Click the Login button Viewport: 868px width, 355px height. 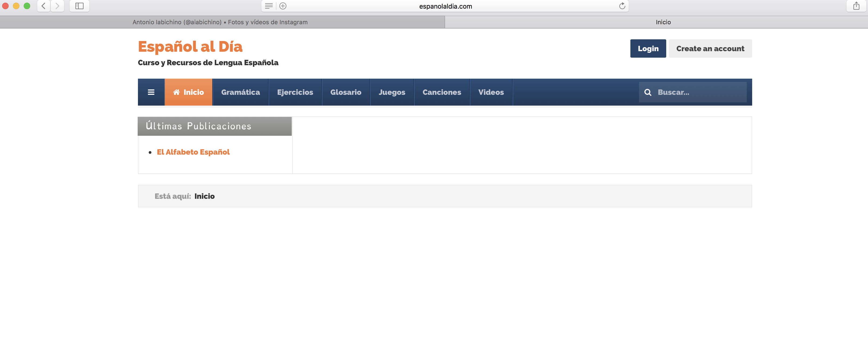(x=648, y=48)
